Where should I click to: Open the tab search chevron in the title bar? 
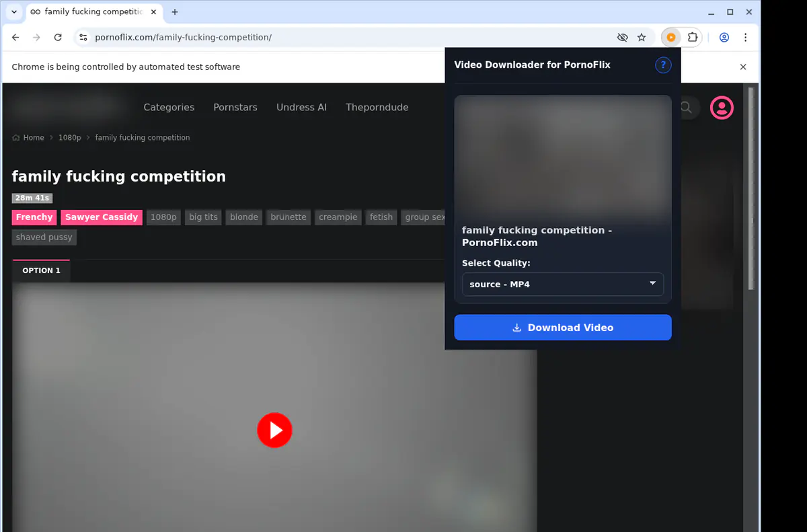click(14, 12)
